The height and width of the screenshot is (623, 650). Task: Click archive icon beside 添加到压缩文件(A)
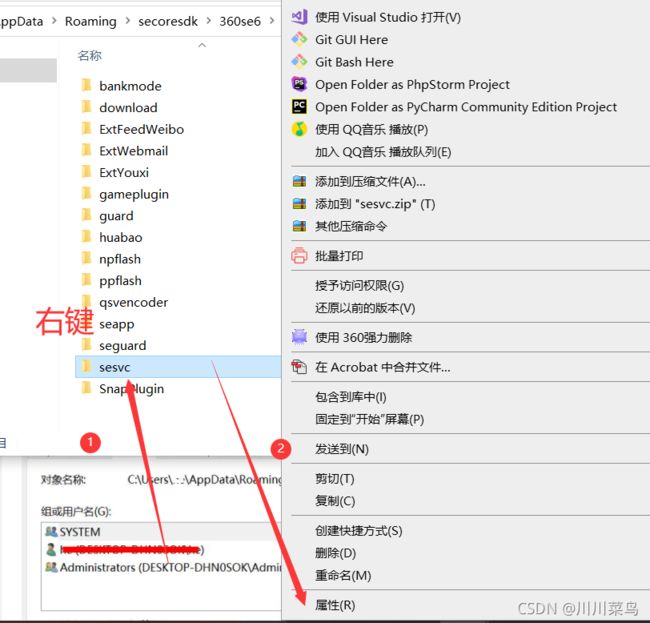pyautogui.click(x=299, y=181)
